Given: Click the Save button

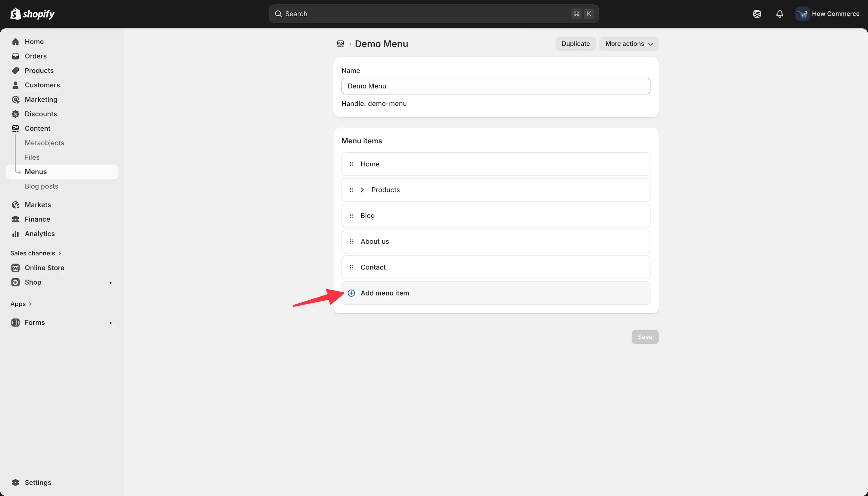Looking at the screenshot, I should coord(645,337).
